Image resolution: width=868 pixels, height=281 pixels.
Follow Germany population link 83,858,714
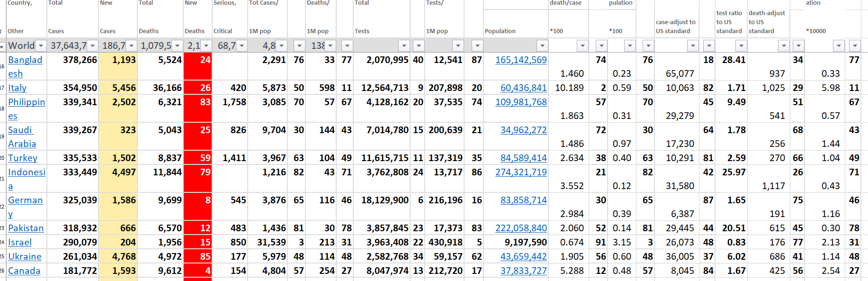[523, 200]
